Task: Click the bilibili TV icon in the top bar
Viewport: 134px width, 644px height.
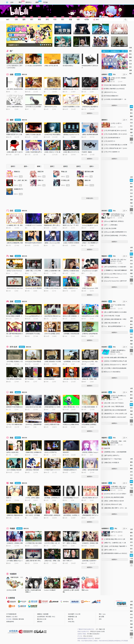Action: pos(7,2)
